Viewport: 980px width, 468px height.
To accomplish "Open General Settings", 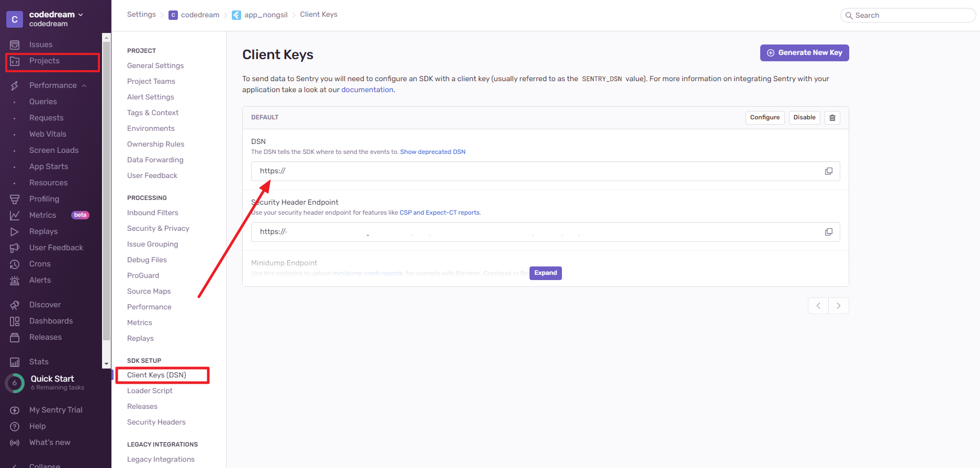I will point(155,65).
